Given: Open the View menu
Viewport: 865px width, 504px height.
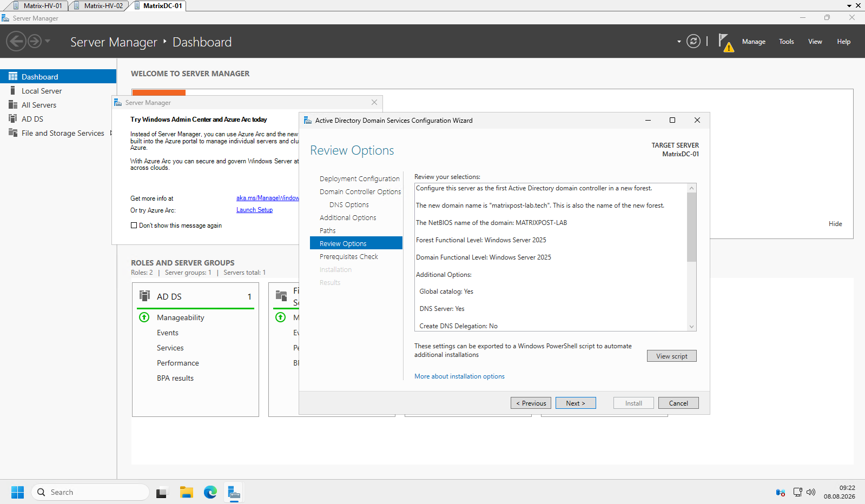Looking at the screenshot, I should [815, 42].
